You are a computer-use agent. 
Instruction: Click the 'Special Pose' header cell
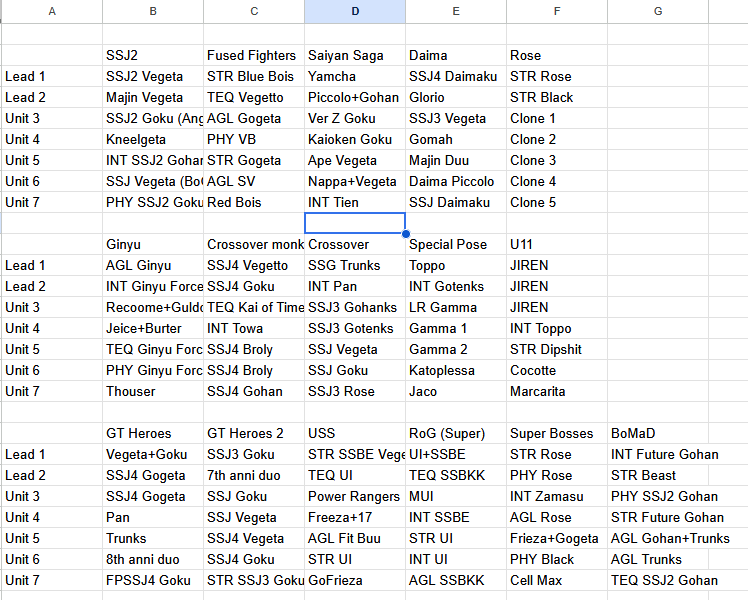coord(456,244)
